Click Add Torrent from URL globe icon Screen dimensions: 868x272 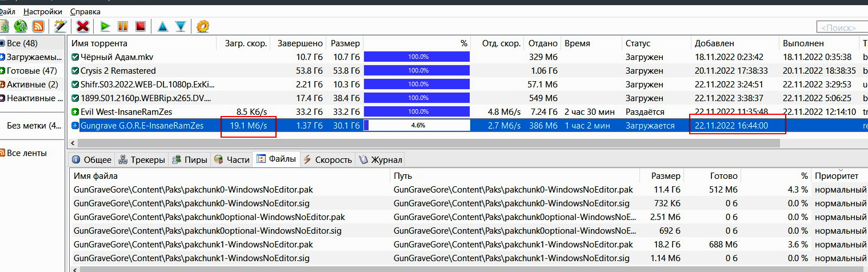click(21, 26)
